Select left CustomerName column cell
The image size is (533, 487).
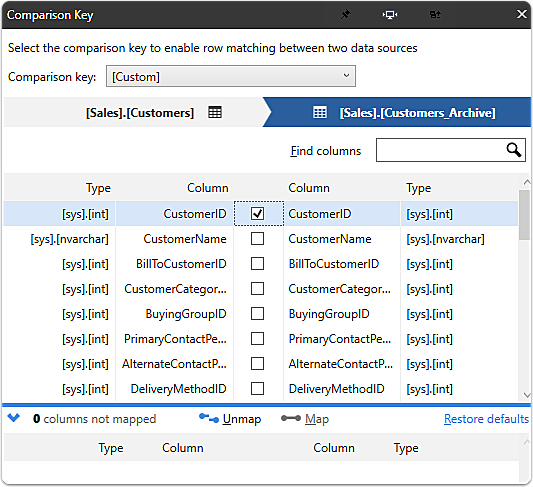click(174, 239)
